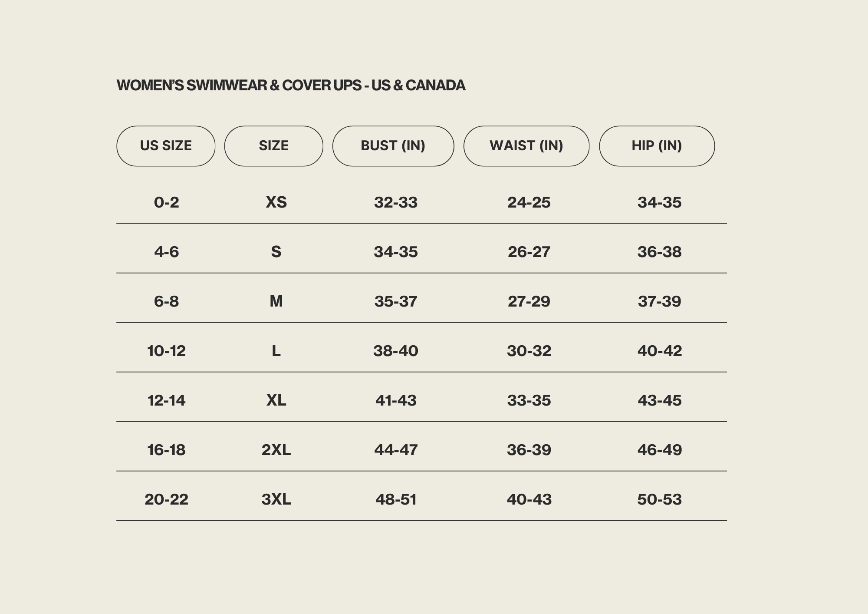Select waist value 26-27
Image resolution: width=868 pixels, height=614 pixels.
pos(529,252)
